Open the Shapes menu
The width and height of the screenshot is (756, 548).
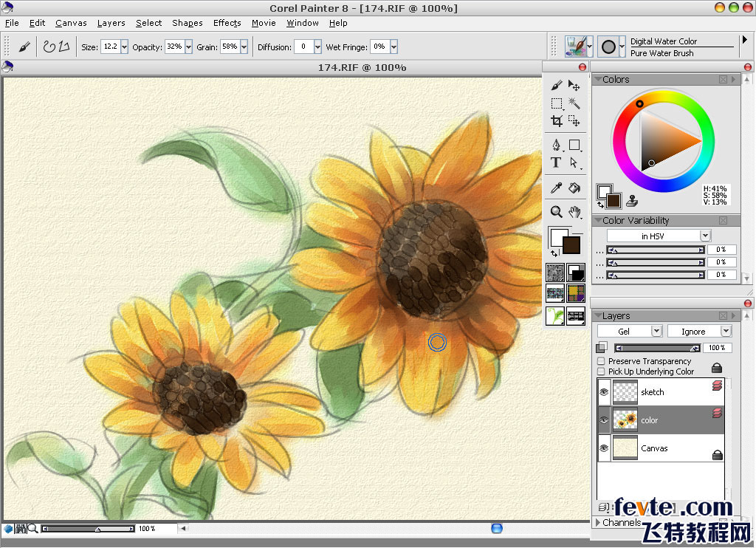[187, 23]
